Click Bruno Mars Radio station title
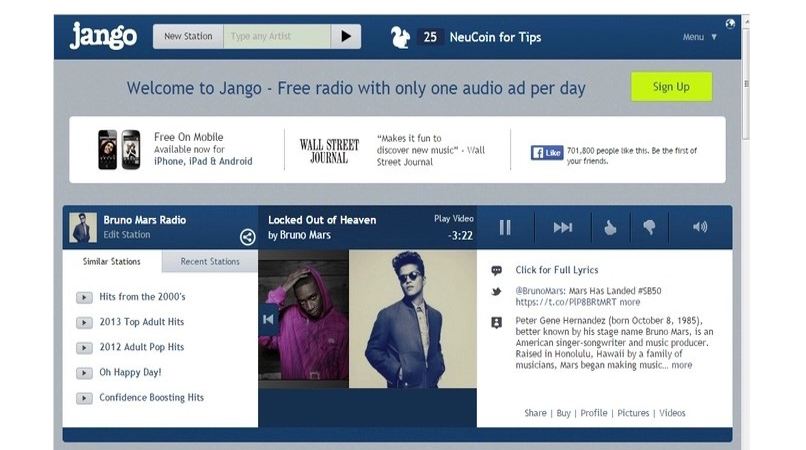The width and height of the screenshot is (806, 450). [144, 220]
